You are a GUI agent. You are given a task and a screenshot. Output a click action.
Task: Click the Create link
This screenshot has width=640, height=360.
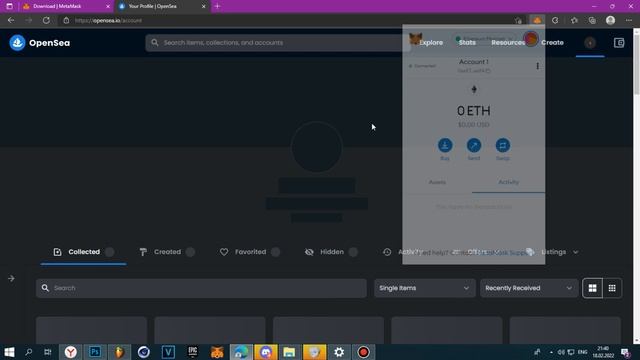552,42
